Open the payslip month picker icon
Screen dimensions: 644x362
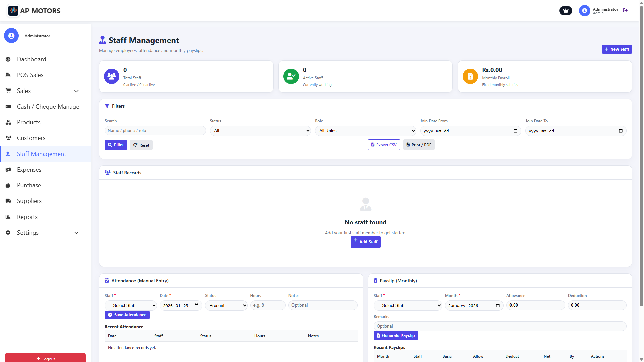[x=498, y=305]
